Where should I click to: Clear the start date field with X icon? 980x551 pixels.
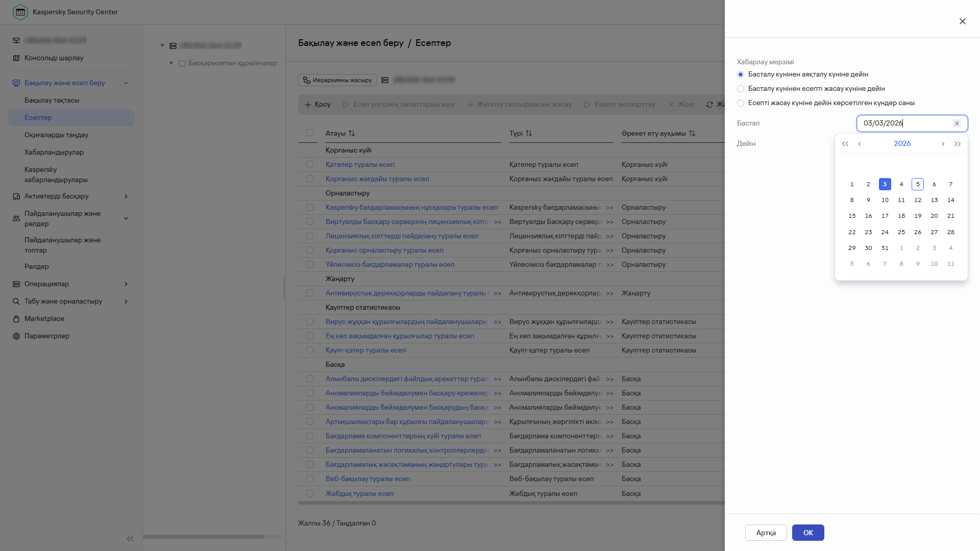(957, 123)
